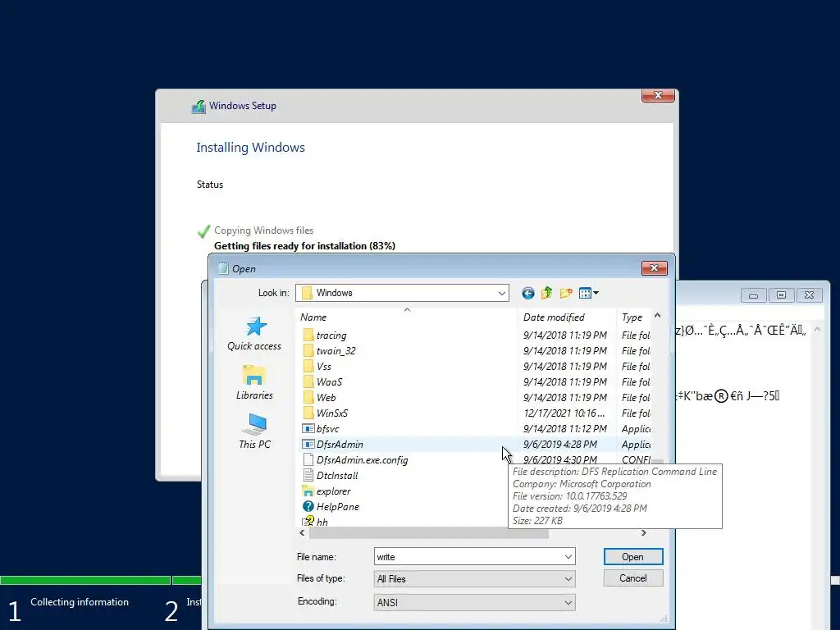Open Quick access in sidebar
Viewport: 840px width, 630px height.
click(x=254, y=333)
